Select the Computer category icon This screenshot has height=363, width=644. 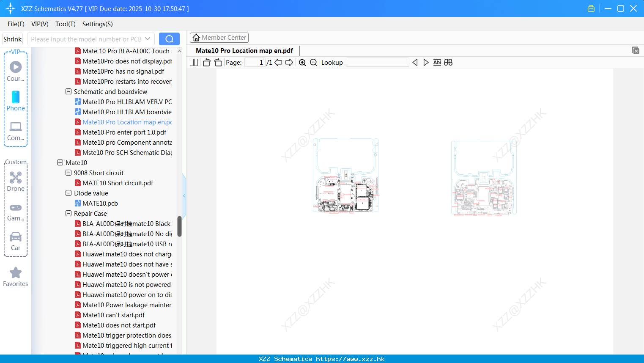(x=16, y=131)
